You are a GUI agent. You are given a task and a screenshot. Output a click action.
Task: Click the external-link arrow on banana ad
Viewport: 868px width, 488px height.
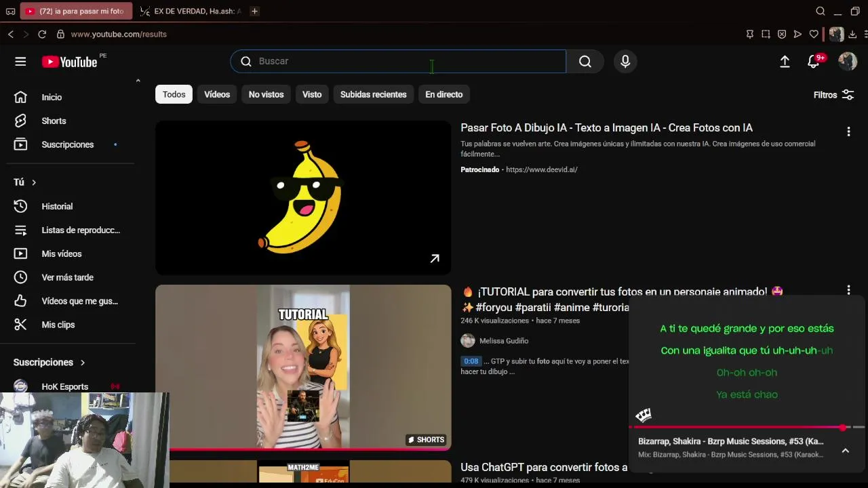435,258
